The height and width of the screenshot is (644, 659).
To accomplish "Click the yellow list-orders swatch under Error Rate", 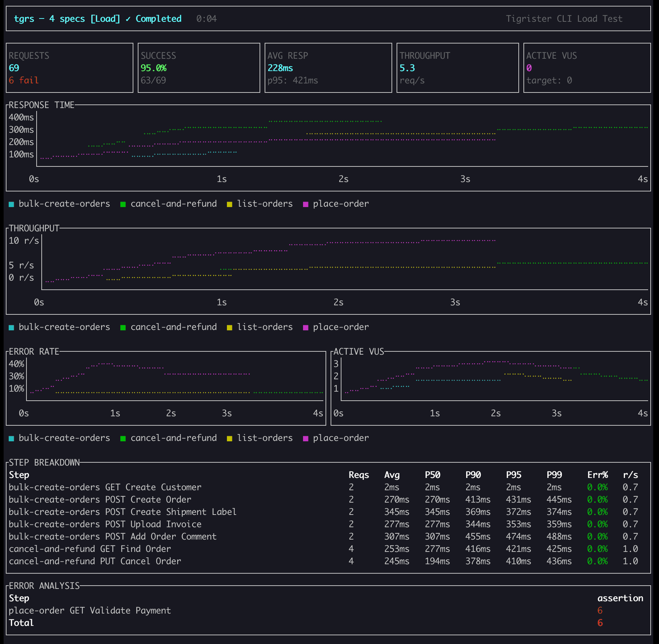I will click(229, 438).
